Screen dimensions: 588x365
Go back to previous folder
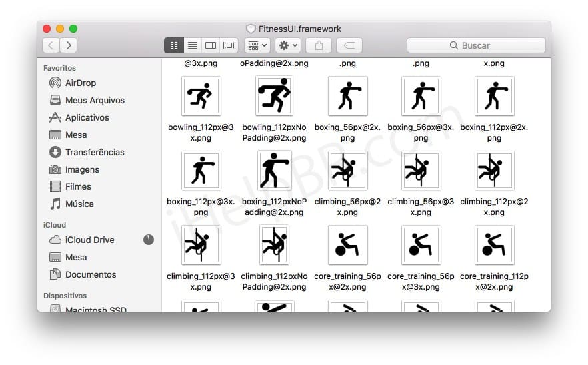(x=51, y=45)
